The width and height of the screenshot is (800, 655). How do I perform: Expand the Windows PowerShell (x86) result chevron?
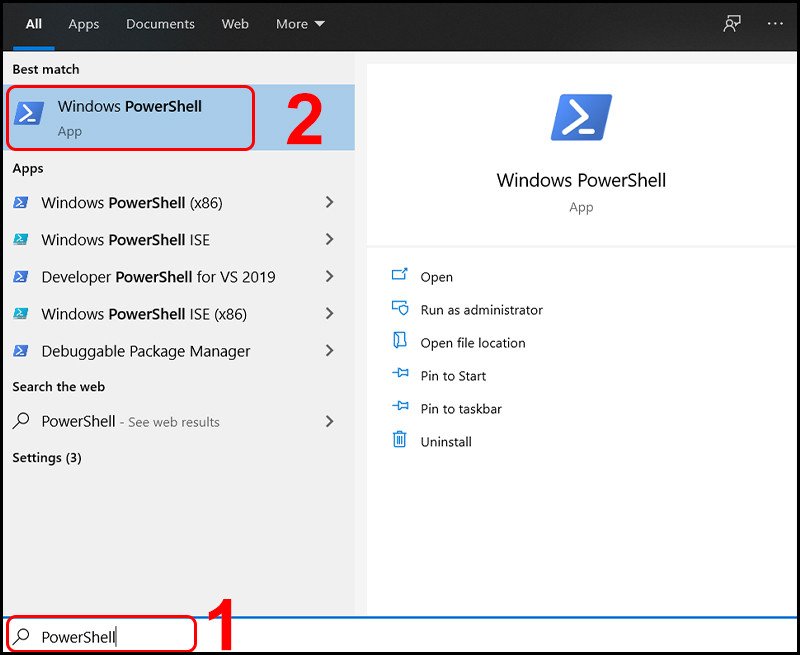coord(329,203)
